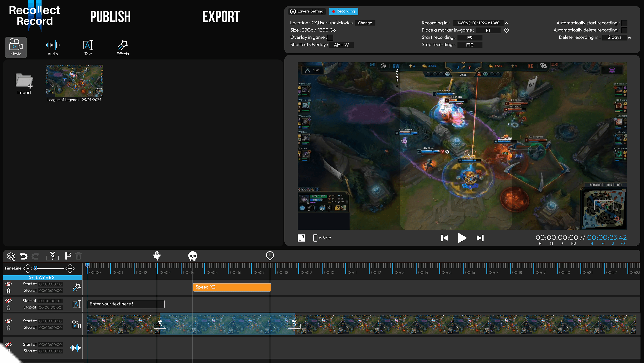Click the Alt + W overlay shortcut field

[x=341, y=45]
